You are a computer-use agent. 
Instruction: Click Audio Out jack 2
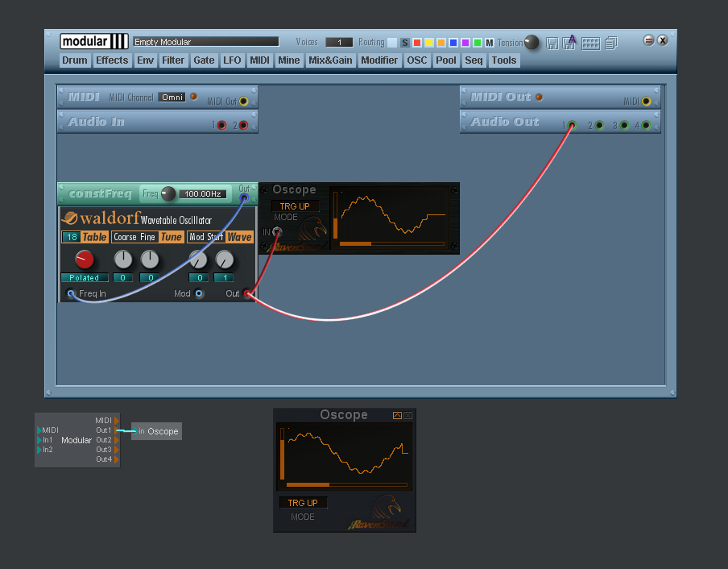(599, 126)
